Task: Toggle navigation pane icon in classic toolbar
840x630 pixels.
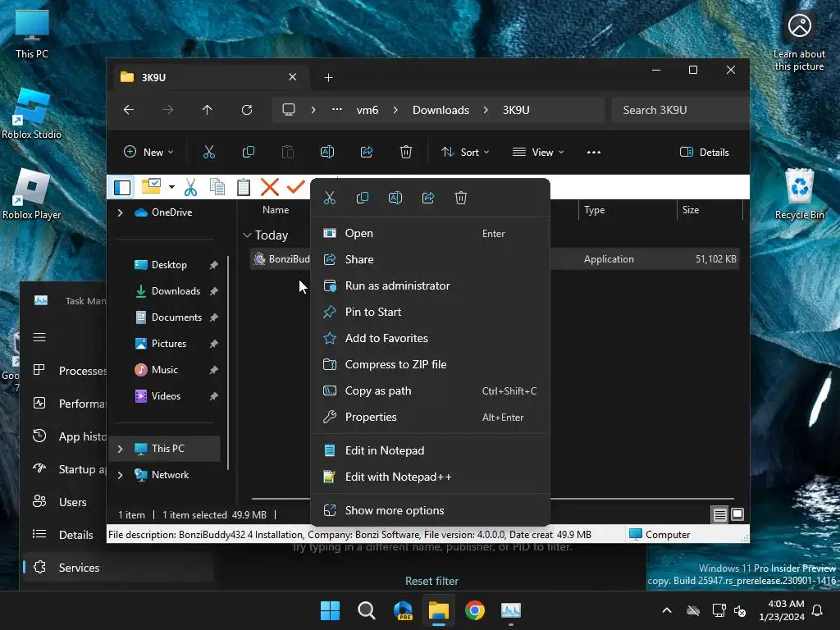Action: coord(122,187)
